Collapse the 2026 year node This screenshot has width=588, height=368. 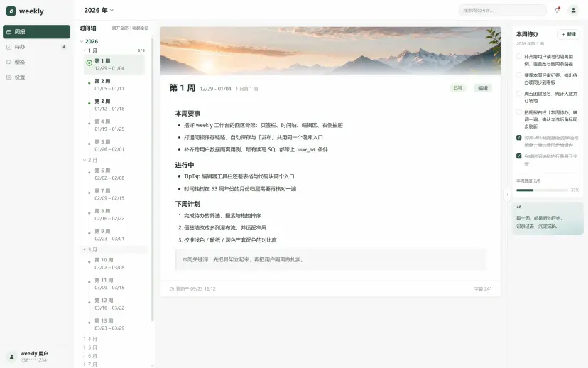tap(82, 42)
